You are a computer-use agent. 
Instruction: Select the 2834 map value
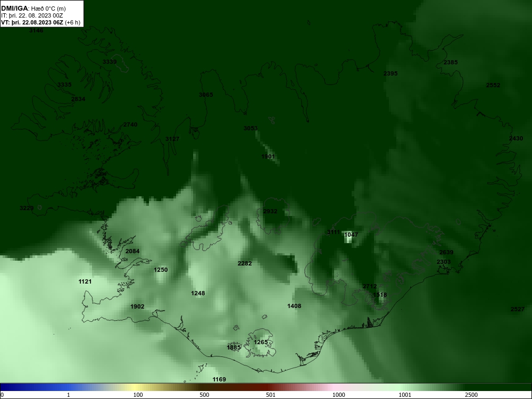click(x=78, y=99)
